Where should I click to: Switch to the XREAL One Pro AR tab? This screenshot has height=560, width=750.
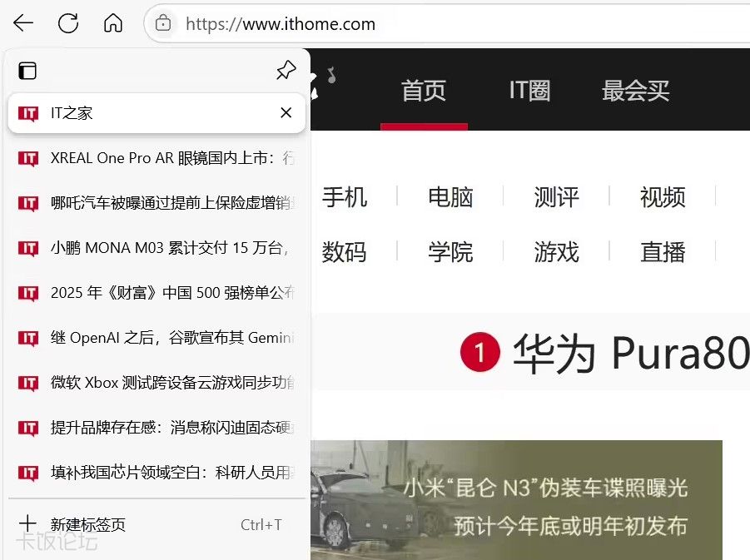pyautogui.click(x=156, y=158)
